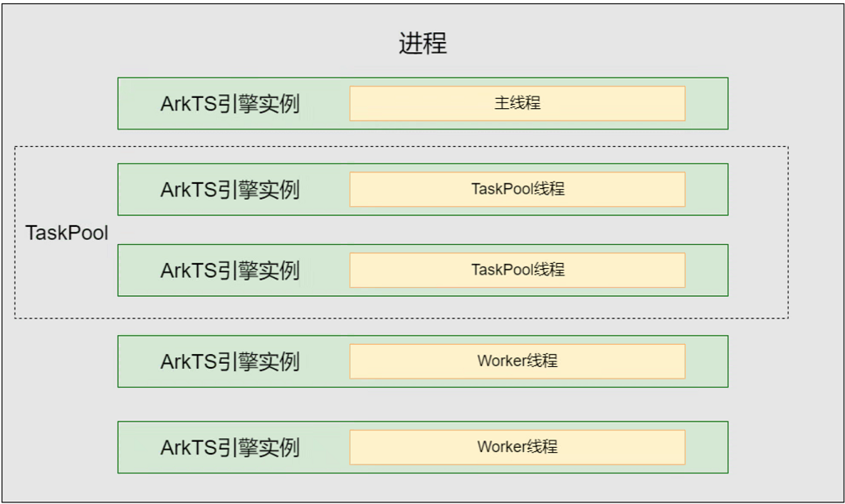Select the yellow 主线程 box
This screenshot has height=504, width=845.
(x=517, y=103)
